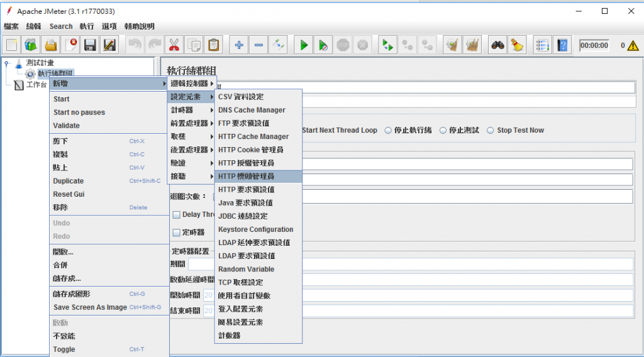Expand the 驗證 submenu
Image resolution: width=644 pixels, height=357 pixels.
192,163
